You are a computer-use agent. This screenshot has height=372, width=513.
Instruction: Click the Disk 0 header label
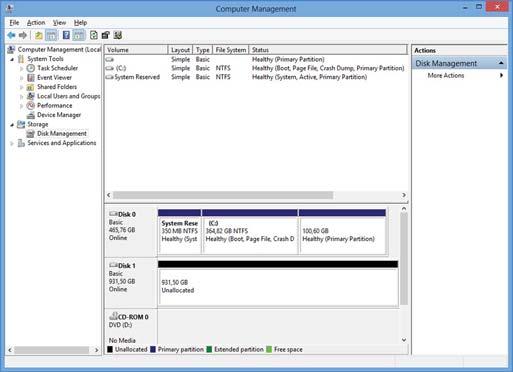click(127, 214)
